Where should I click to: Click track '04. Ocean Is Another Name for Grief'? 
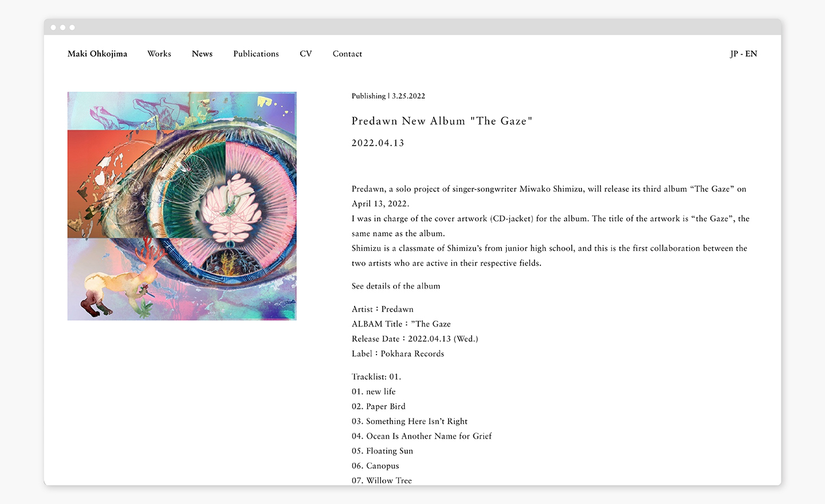coord(422,436)
